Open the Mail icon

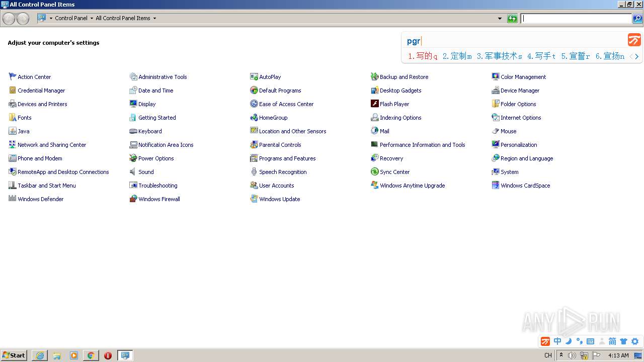point(375,131)
